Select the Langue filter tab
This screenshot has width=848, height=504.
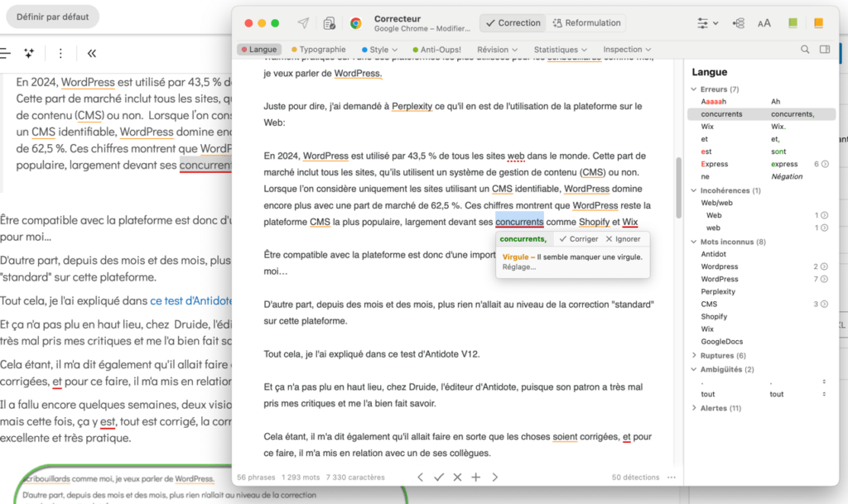pyautogui.click(x=259, y=49)
